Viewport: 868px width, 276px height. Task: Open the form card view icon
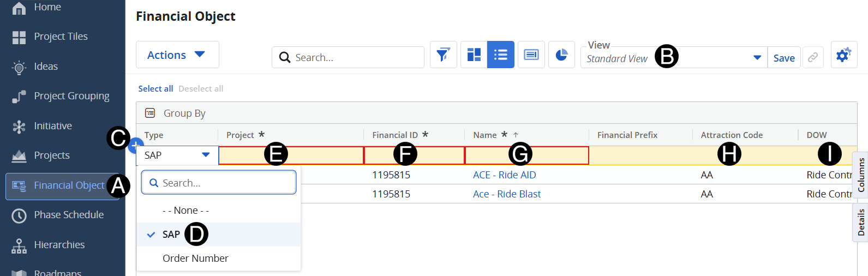tap(531, 55)
